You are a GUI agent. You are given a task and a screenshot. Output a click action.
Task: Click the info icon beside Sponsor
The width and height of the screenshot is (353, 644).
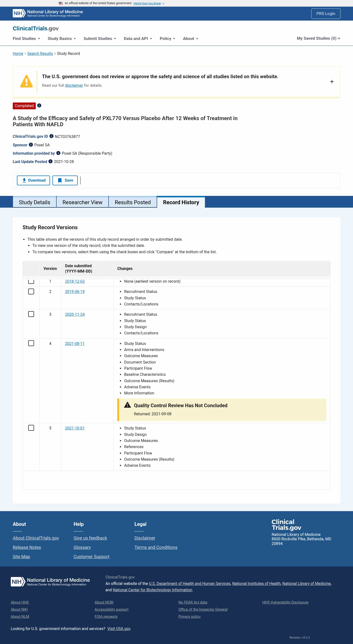pyautogui.click(x=31, y=145)
